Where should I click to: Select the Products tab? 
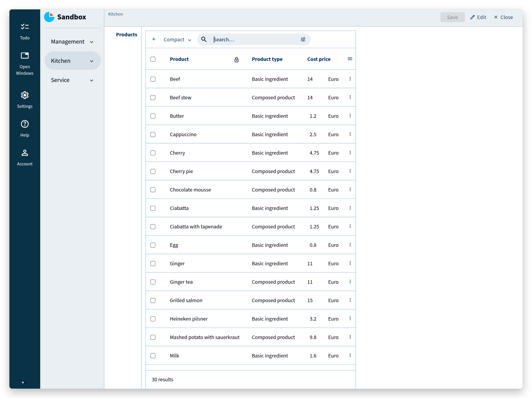(x=126, y=35)
